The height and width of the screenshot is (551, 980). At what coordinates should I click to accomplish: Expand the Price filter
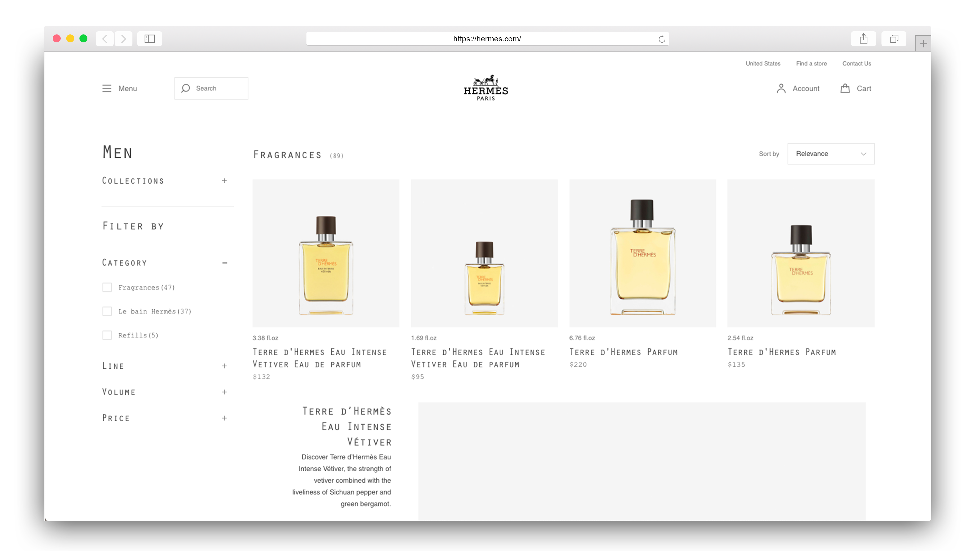pyautogui.click(x=224, y=418)
